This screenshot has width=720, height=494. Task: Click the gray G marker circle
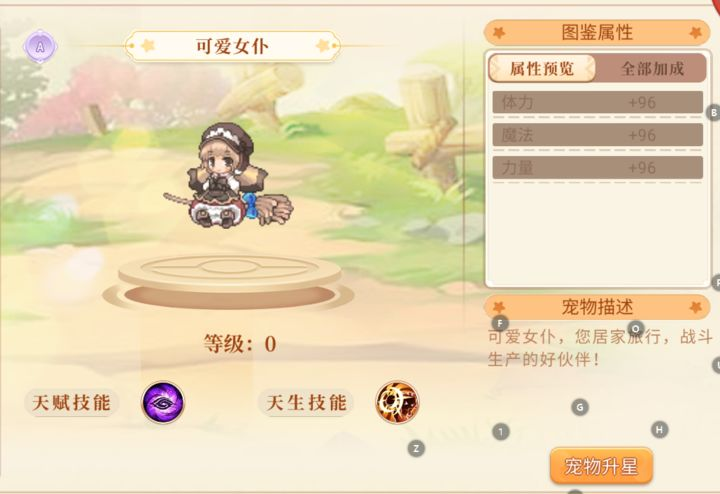tap(580, 407)
